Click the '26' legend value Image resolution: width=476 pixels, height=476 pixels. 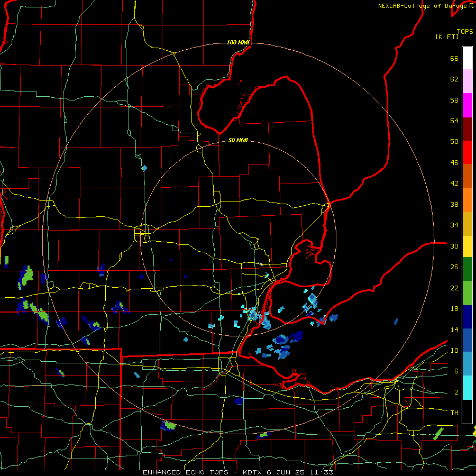click(454, 267)
